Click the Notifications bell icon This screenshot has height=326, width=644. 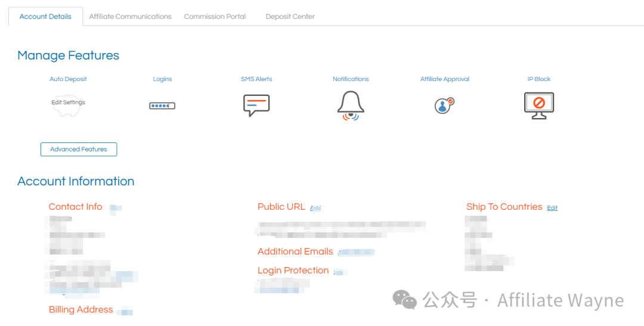(351, 105)
